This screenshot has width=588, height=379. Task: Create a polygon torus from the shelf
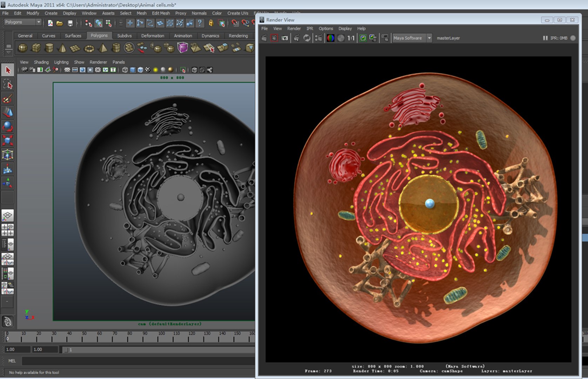(x=89, y=48)
